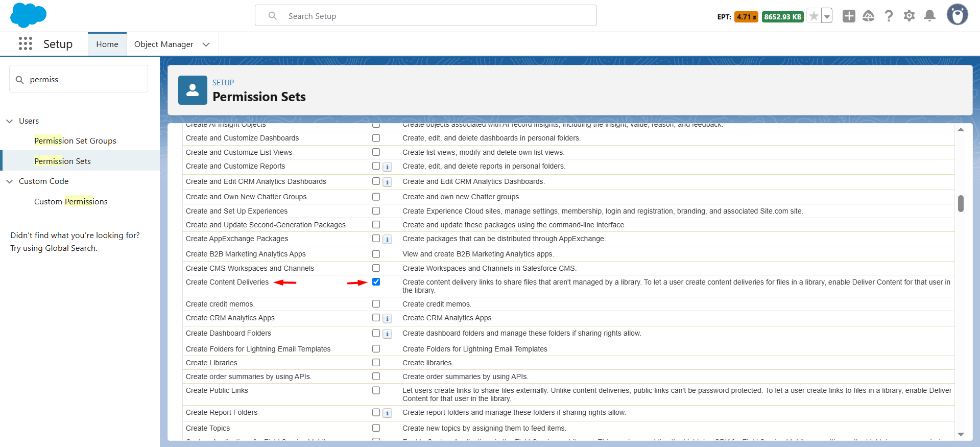Open the Object Manager dropdown chevron
Screen dimensions: 980x447
[206, 44]
